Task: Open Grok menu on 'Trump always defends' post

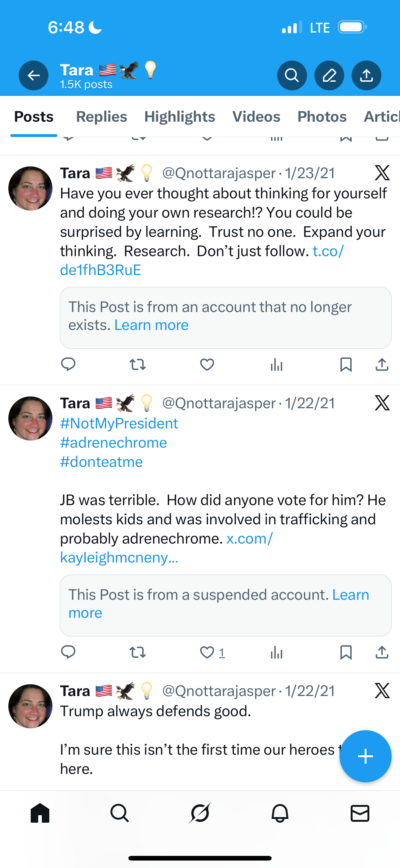Action: 382,691
